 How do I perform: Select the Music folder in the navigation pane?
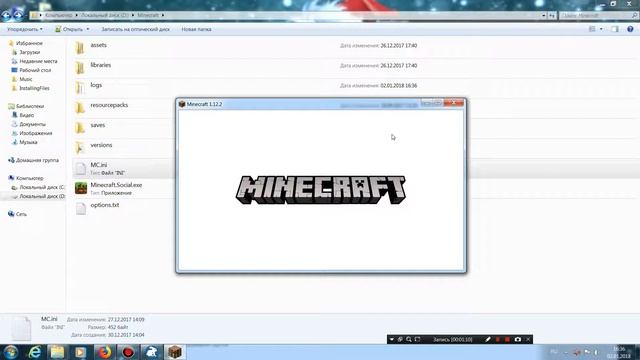tap(26, 79)
